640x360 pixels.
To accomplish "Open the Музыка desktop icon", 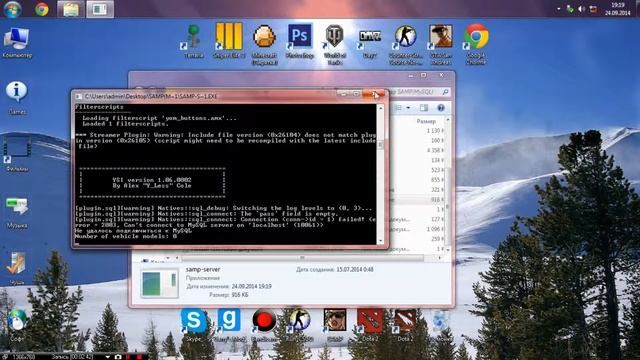I will coord(17,212).
